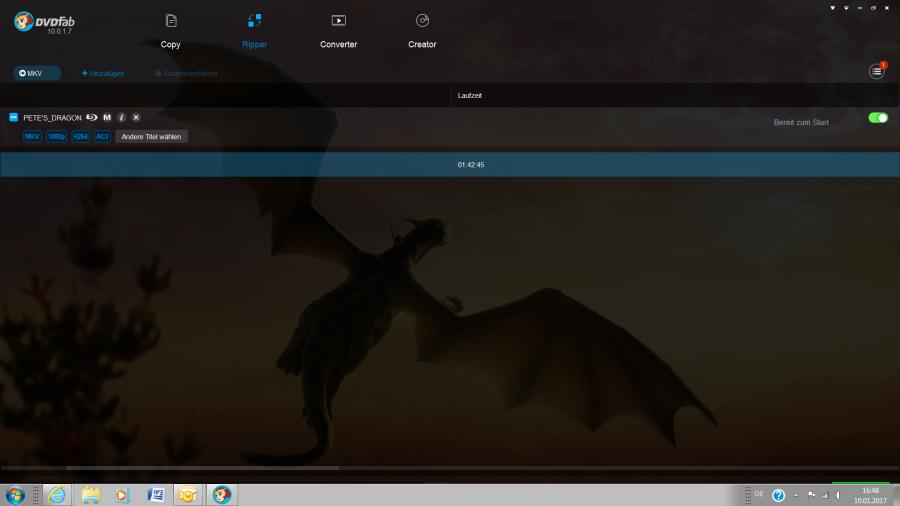
Task: Show info for PETE'S_DRAGON
Action: click(x=122, y=118)
